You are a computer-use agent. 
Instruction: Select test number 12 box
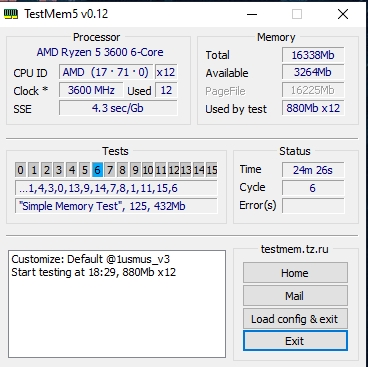coord(173,170)
